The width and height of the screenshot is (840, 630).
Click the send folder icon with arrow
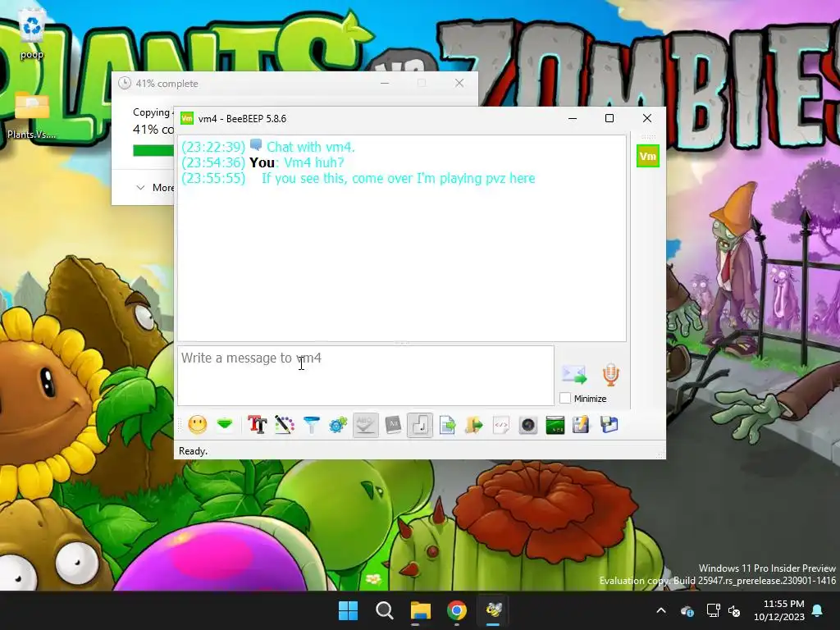pos(474,425)
